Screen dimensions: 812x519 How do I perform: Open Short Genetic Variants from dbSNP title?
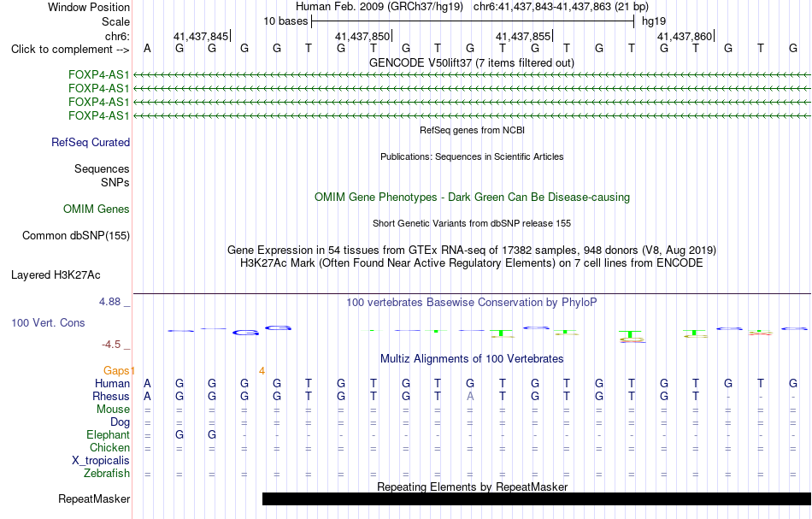click(x=472, y=223)
